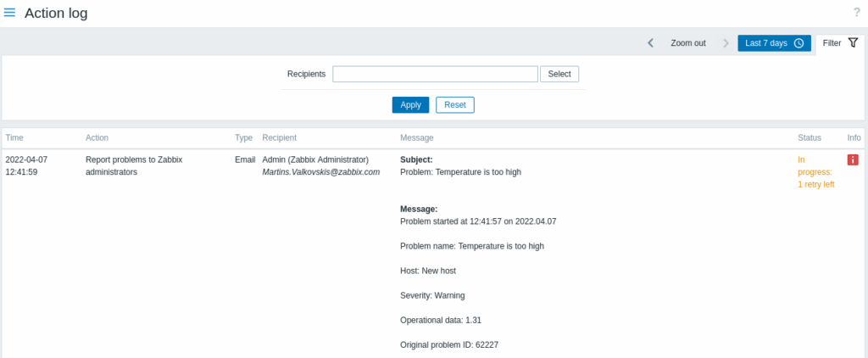Select the Report problems to Zabbix administrators action
868x358 pixels.
click(134, 165)
